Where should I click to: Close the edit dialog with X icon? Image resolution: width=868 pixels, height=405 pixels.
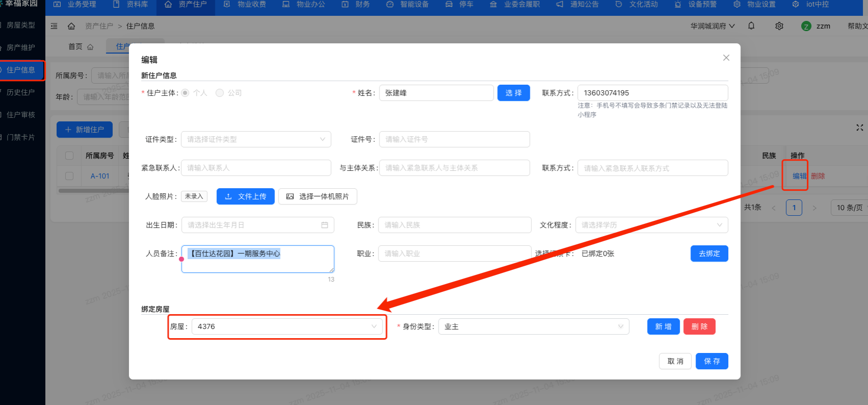coord(726,58)
